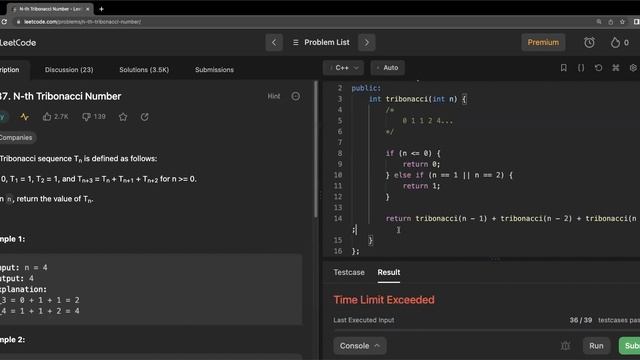
Task: Click the Time Limit Exceeded text
Action: [x=384, y=300]
